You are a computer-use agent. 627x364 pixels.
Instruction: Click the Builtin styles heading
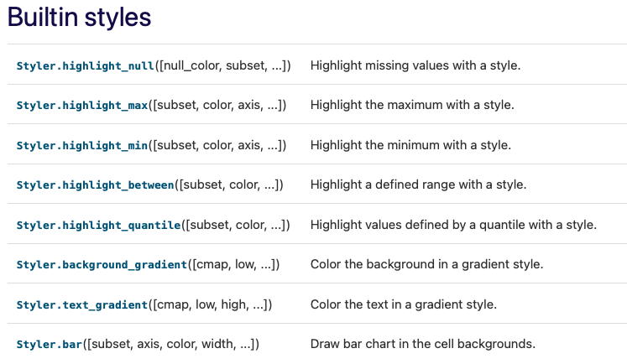pyautogui.click(x=80, y=18)
